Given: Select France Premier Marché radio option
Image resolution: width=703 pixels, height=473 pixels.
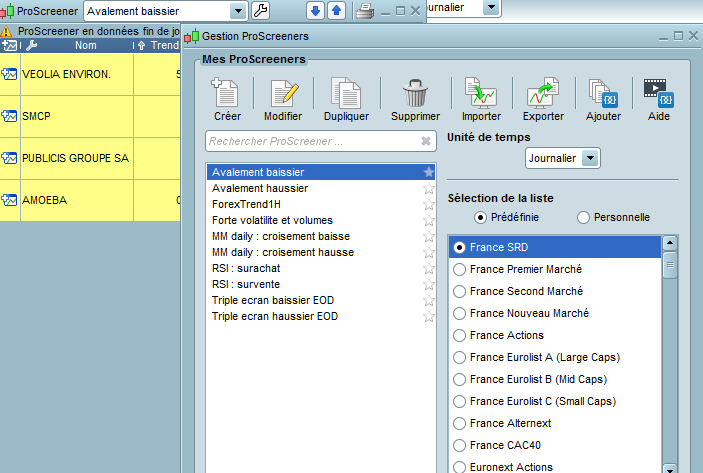Looking at the screenshot, I should click(460, 269).
